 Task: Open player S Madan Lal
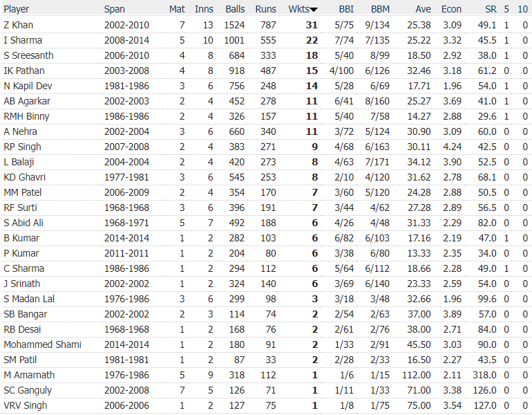click(29, 299)
